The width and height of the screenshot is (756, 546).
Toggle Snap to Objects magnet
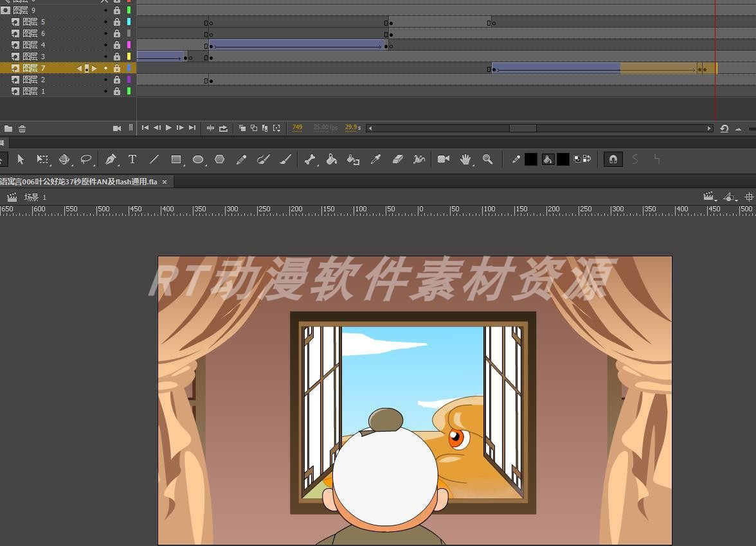tap(613, 159)
